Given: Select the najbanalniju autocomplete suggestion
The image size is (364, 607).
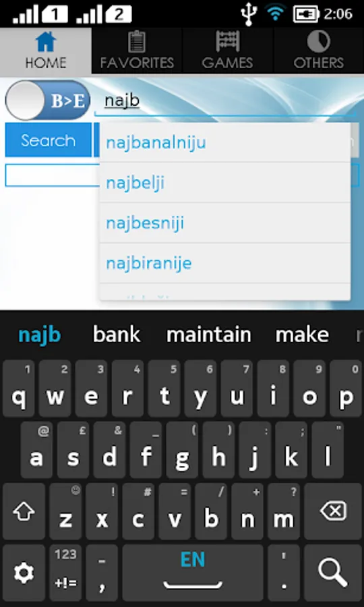Looking at the screenshot, I should (224, 143).
